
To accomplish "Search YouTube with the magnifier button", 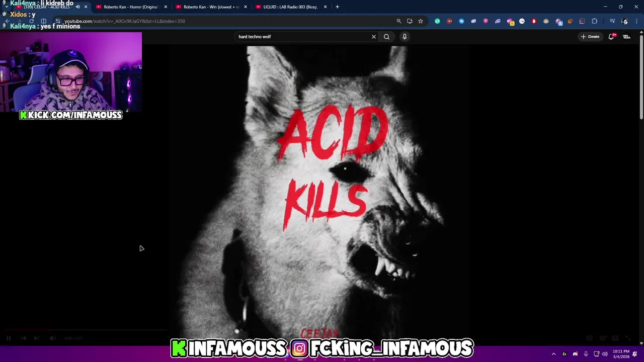I will (x=386, y=37).
